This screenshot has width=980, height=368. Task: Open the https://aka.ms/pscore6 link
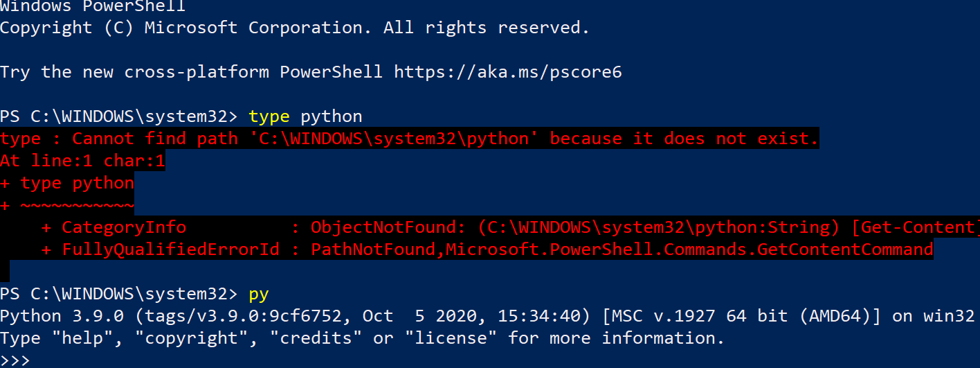[507, 72]
